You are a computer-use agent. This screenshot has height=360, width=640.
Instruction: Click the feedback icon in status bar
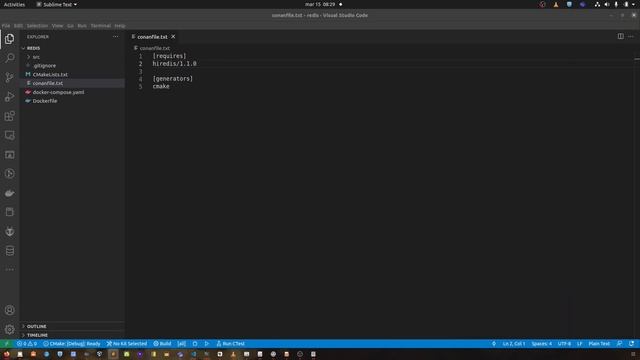[x=620, y=344]
